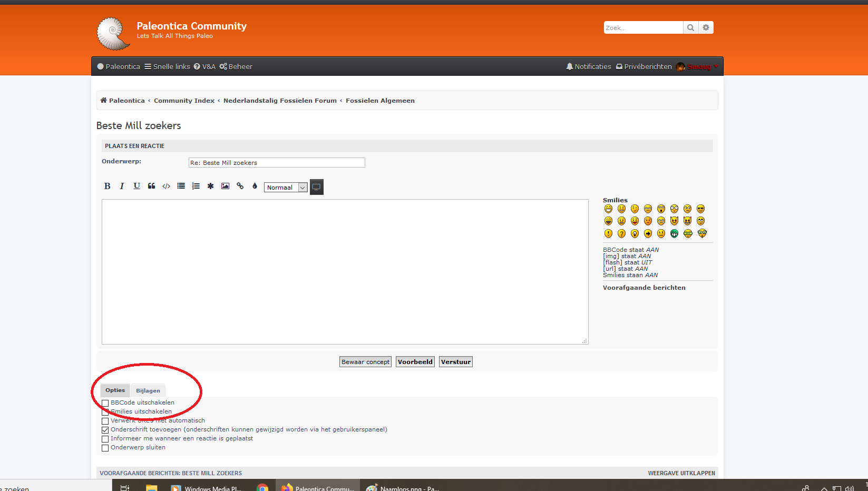
Task: Tick the Onderwerp sluiten checkbox
Action: pos(105,448)
